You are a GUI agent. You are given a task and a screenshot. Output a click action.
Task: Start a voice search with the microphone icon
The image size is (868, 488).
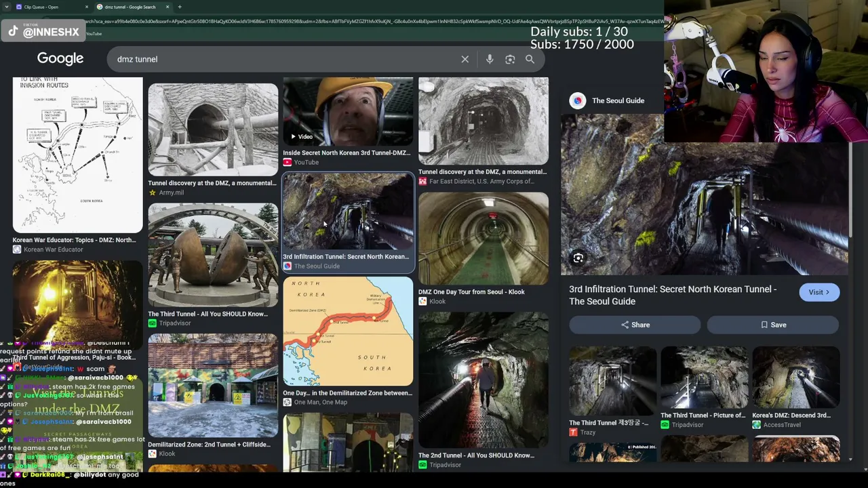click(x=490, y=59)
